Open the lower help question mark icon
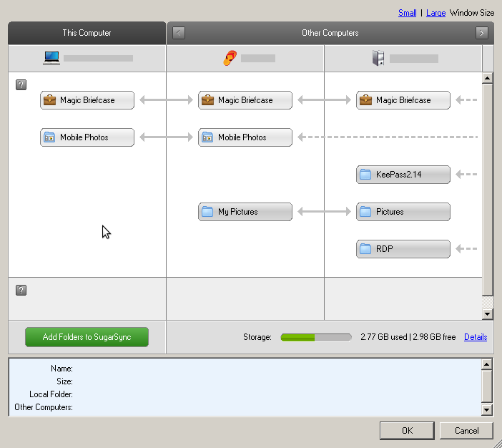 21,290
